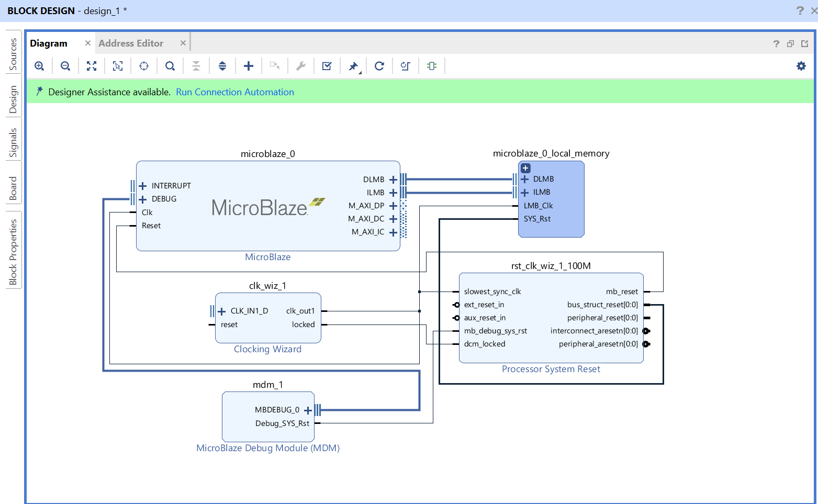Image resolution: width=818 pixels, height=504 pixels.
Task: Select the mb_reset port label
Action: [x=622, y=292]
